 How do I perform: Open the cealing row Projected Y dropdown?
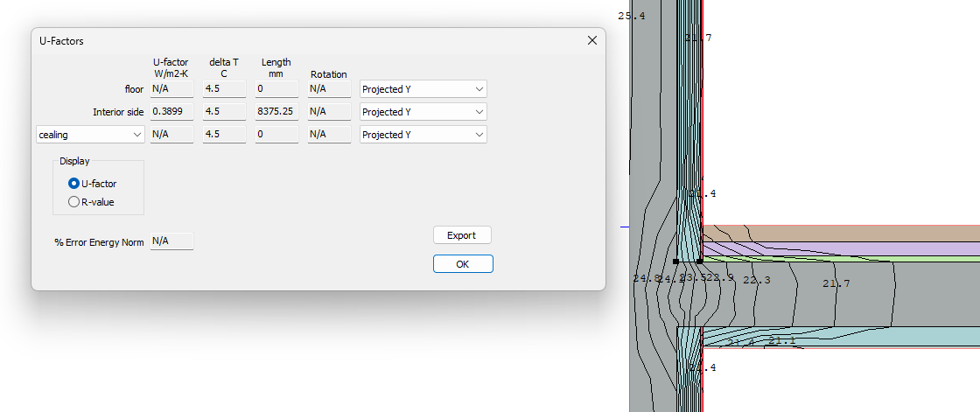click(x=423, y=135)
